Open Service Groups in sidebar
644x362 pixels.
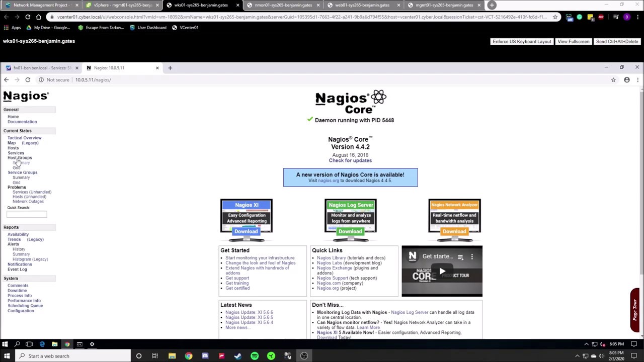pos(22,172)
